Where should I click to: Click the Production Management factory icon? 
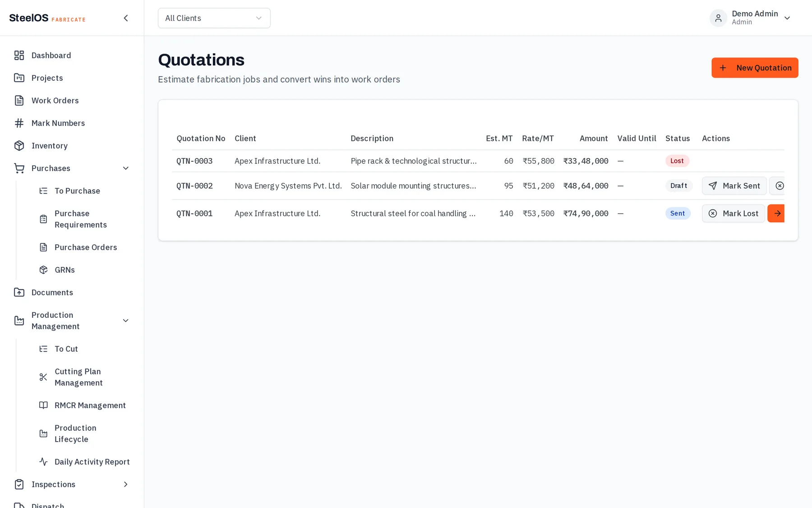[x=19, y=321]
